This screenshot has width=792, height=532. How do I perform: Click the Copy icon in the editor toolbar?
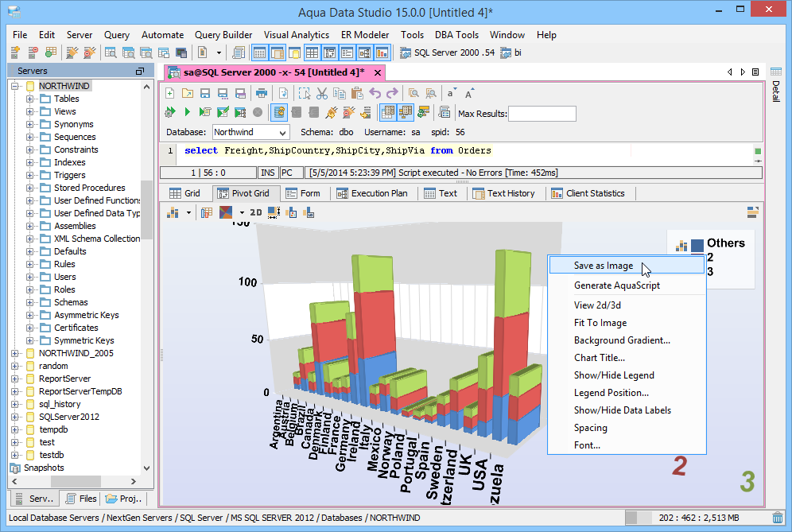point(340,93)
